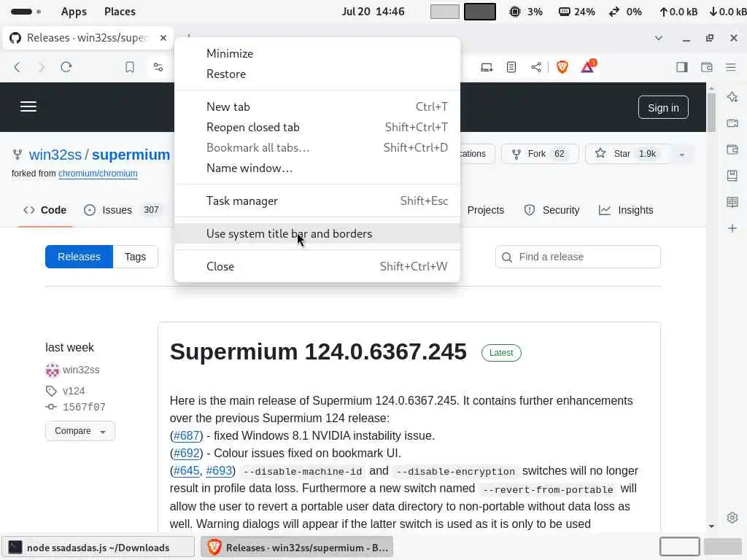This screenshot has width=747, height=560.
Task: Open issue link #693
Action: [219, 471]
